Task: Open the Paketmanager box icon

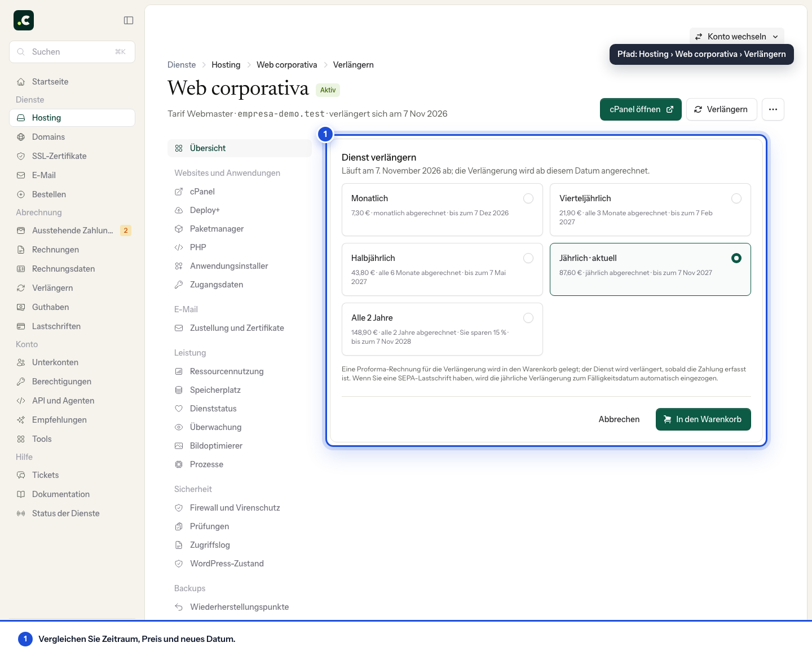Action: click(179, 229)
